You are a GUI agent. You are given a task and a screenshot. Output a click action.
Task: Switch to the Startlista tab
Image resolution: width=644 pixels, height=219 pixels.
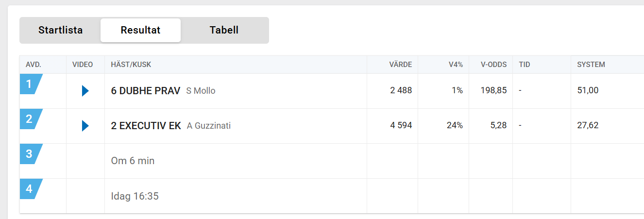click(x=61, y=30)
